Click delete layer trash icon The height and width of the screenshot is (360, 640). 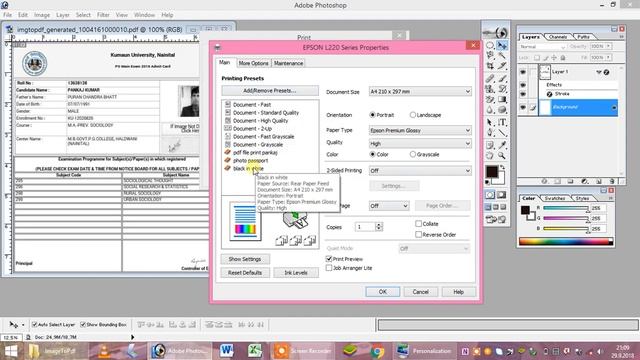coord(611,181)
